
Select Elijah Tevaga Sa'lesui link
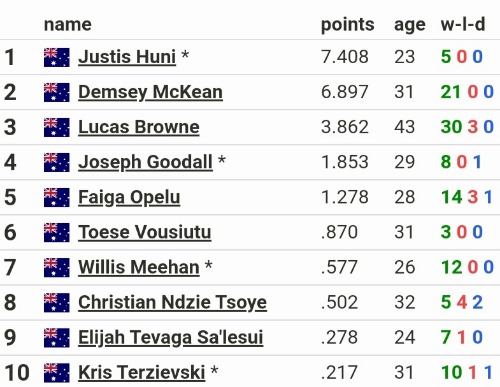(x=171, y=338)
